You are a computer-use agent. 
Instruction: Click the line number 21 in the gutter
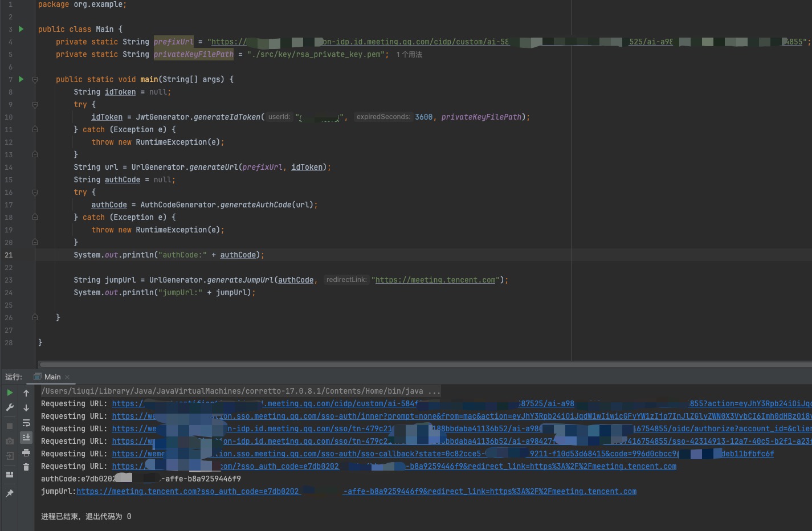pos(9,255)
